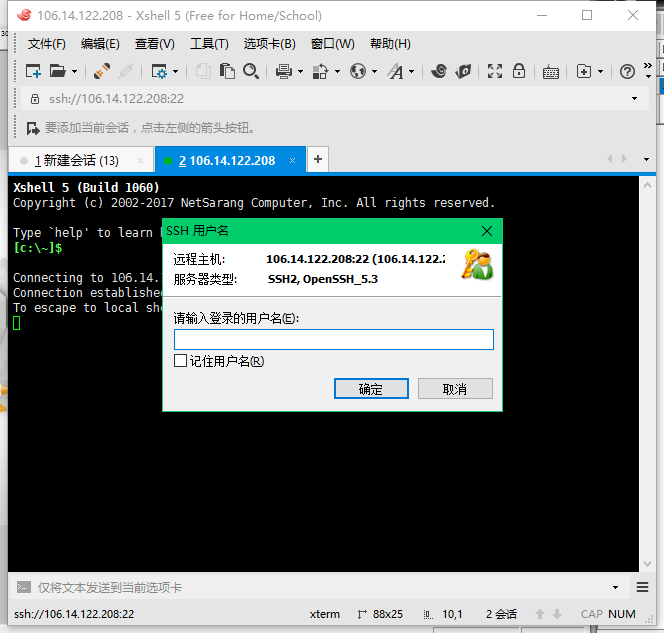Screen dimensions: 664x633
Task: Expand the file transfer dropdown arrow
Action: 338,72
